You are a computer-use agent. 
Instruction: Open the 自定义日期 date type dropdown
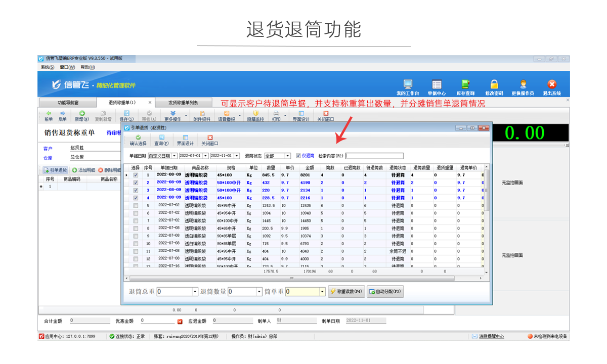click(x=175, y=156)
